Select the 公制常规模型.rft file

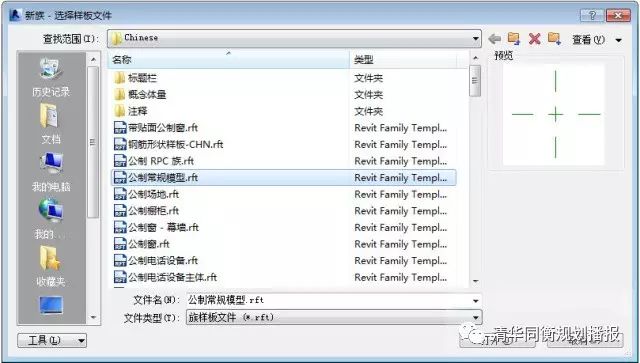coord(283,178)
